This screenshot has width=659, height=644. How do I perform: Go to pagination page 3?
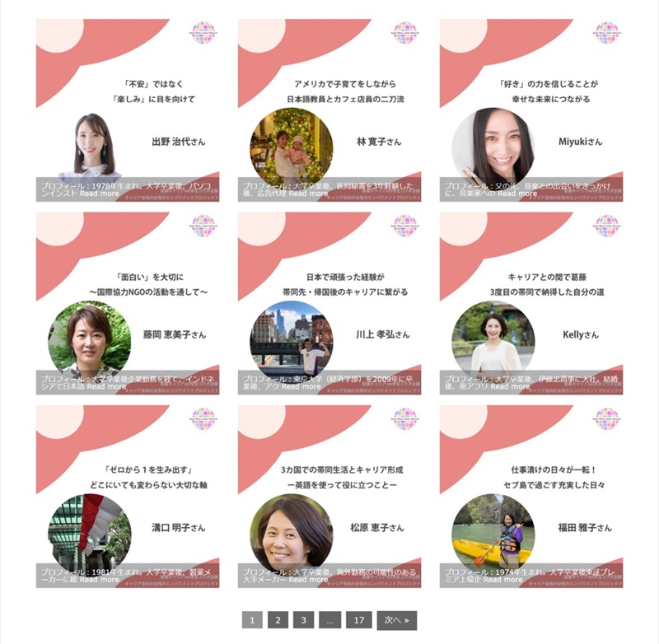(x=303, y=620)
